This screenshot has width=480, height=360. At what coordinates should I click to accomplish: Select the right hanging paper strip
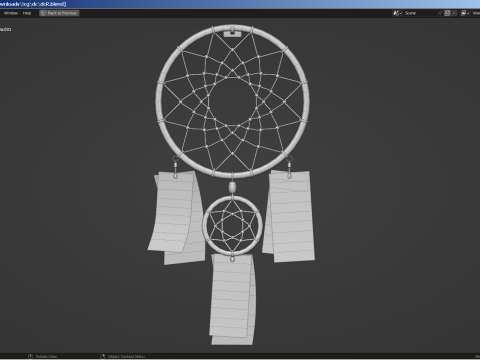click(292, 217)
